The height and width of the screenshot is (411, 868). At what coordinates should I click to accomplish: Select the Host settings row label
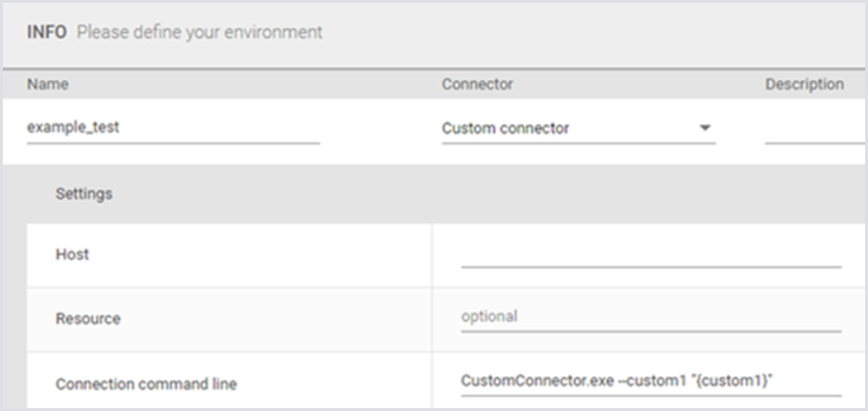(72, 254)
